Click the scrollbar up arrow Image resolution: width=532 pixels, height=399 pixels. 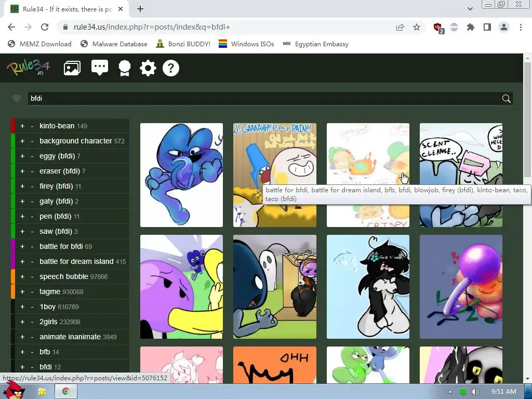(527, 58)
